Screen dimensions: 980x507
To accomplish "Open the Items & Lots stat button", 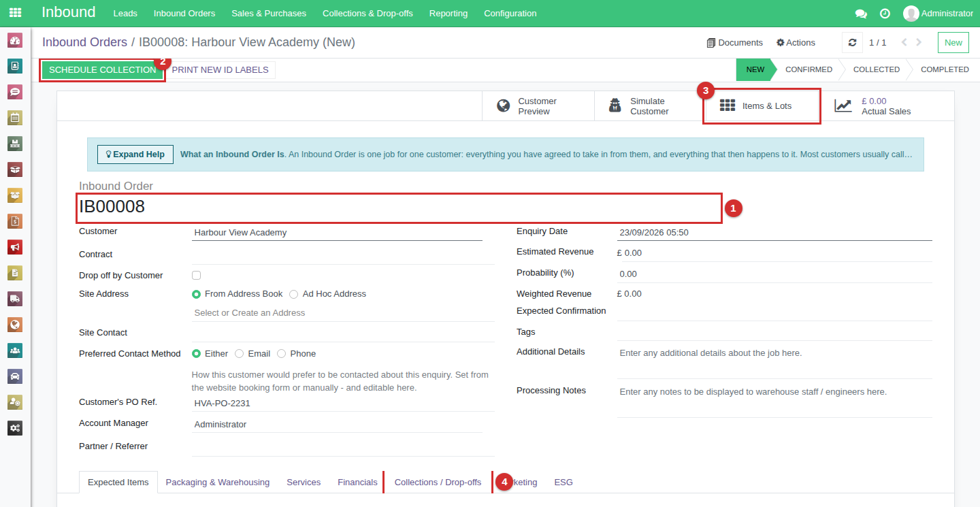I will [x=762, y=106].
